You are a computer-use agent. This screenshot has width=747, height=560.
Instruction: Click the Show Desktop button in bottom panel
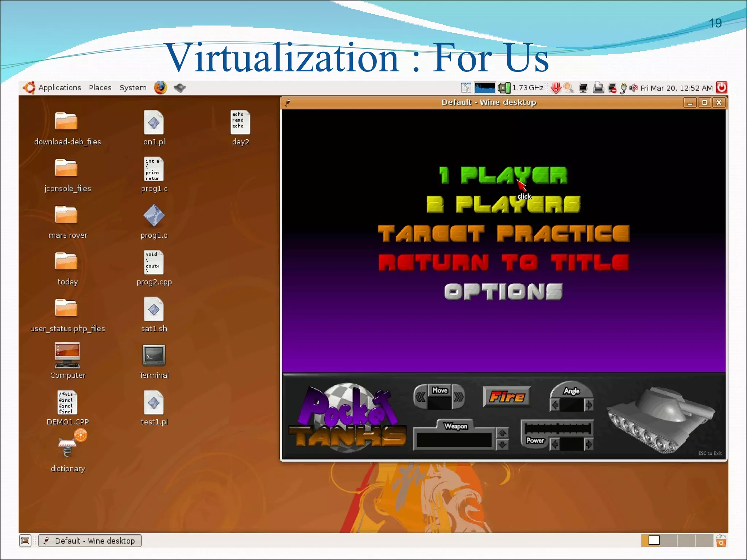click(x=25, y=541)
